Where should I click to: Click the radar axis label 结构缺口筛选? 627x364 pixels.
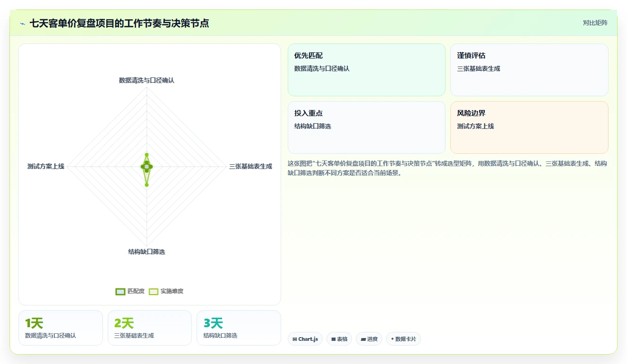pyautogui.click(x=146, y=252)
